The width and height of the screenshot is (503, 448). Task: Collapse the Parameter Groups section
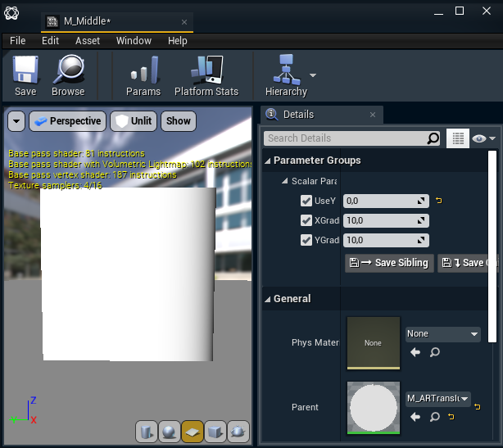(x=268, y=161)
